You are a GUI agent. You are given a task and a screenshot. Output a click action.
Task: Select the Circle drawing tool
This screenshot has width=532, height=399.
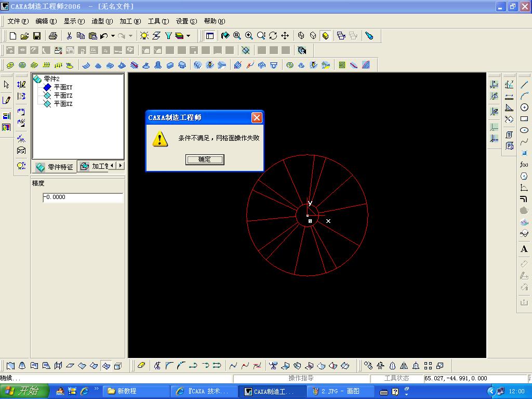(x=524, y=108)
